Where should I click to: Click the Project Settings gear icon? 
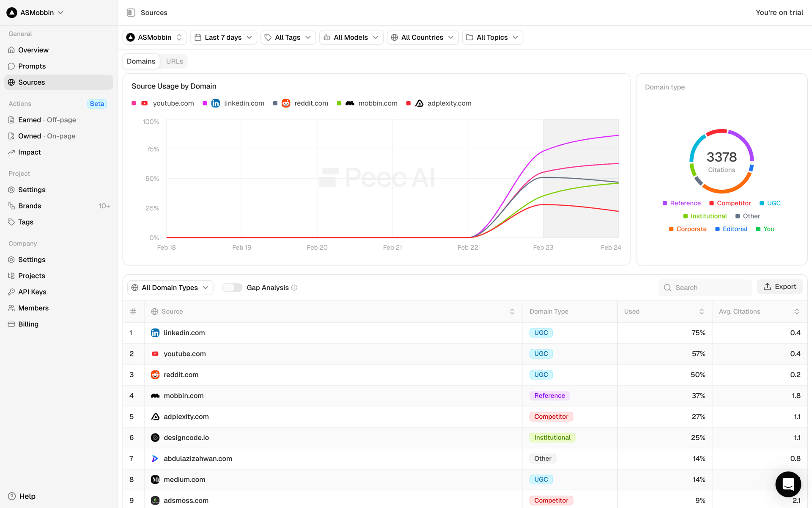[11, 190]
